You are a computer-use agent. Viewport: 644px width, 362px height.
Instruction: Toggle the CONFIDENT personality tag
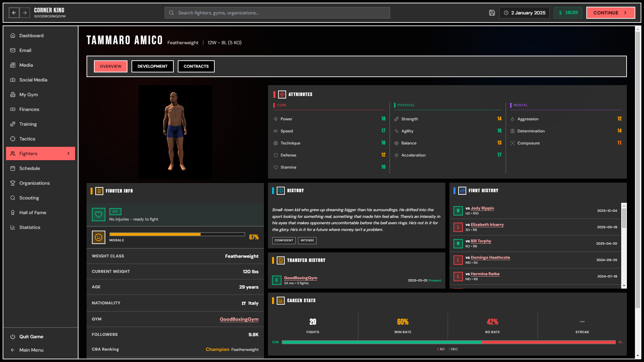pos(284,240)
